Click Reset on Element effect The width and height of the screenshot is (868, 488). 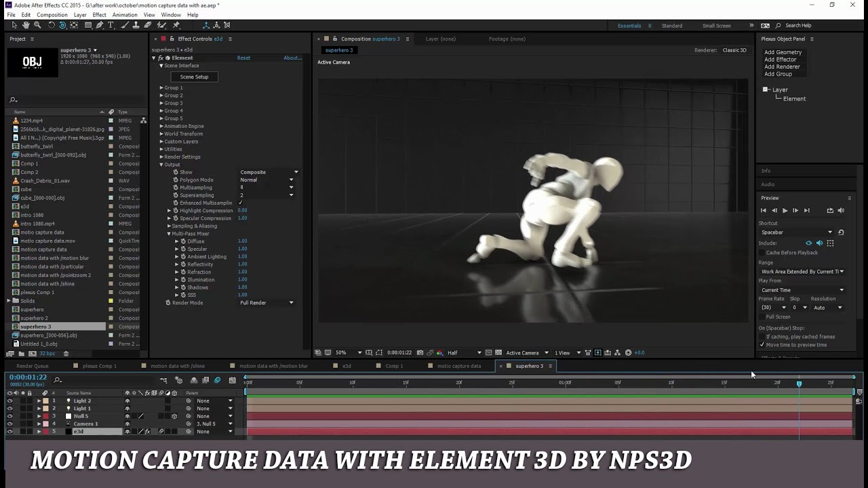pos(243,58)
